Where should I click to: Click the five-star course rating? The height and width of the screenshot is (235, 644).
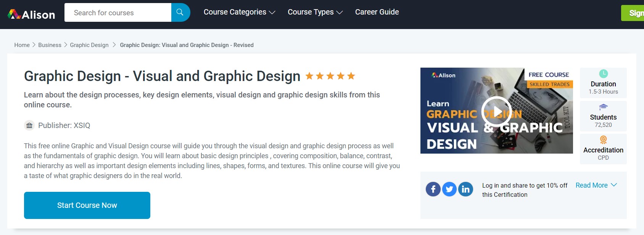pyautogui.click(x=330, y=76)
